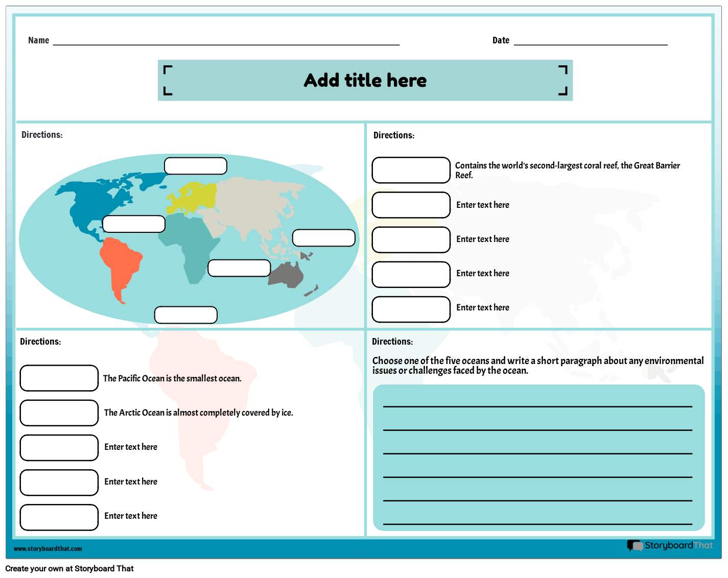Click Directions label above Great Barrier Reef box
Image resolution: width=728 pixels, height=578 pixels.
(394, 135)
